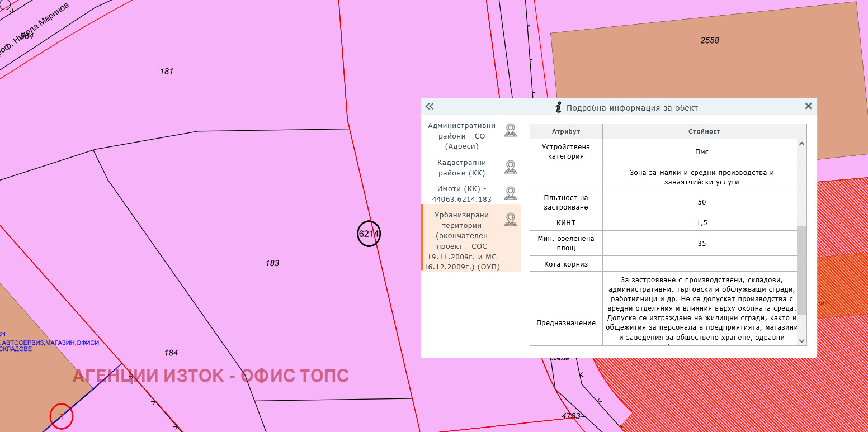Viewport: 868px width, 432px height.
Task: Select the Кадастрални райони (КК) entry
Action: coord(461,168)
